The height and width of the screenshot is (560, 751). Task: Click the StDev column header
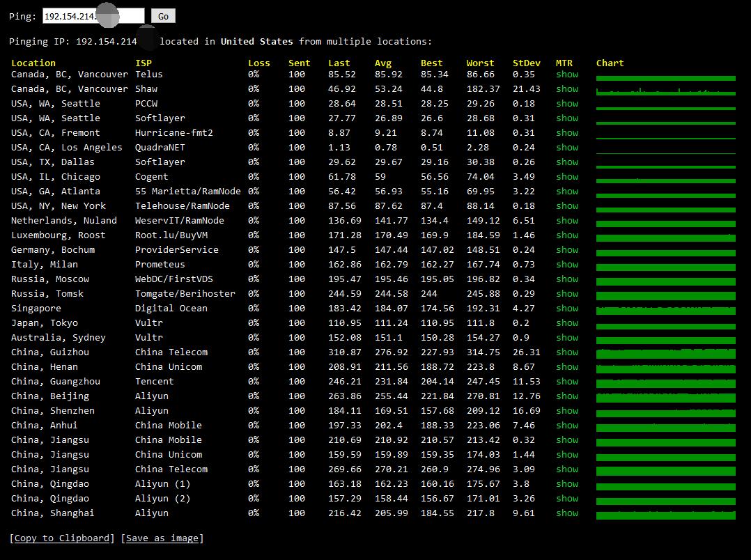tap(527, 63)
